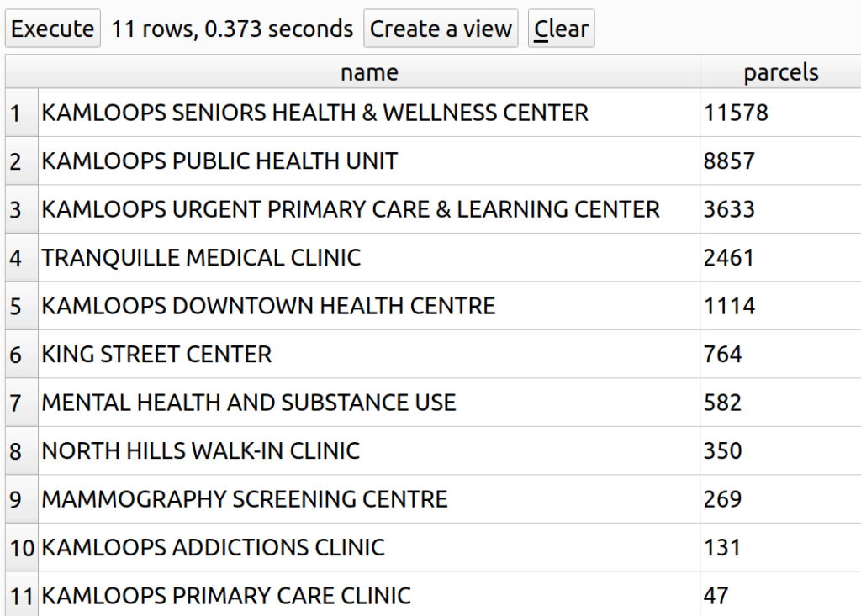Click the Execute button
The height and width of the screenshot is (616, 861).
(52, 29)
